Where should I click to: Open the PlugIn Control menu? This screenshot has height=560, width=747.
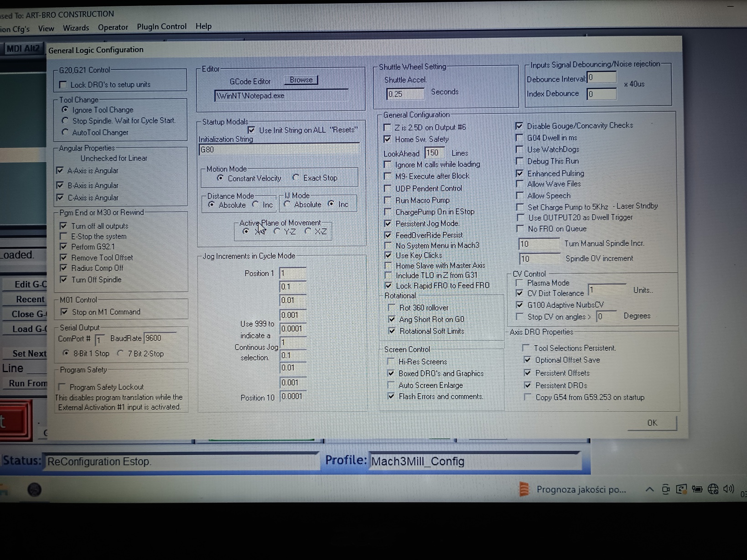tap(161, 26)
